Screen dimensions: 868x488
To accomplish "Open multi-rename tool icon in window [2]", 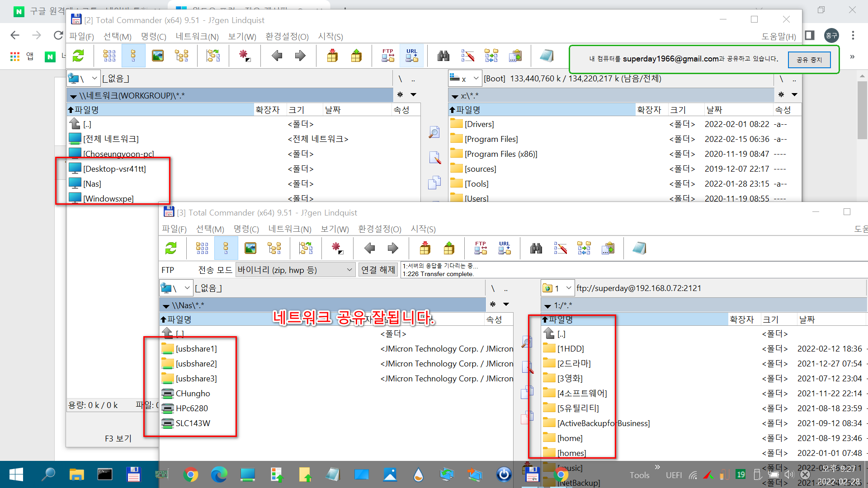I will coord(467,56).
